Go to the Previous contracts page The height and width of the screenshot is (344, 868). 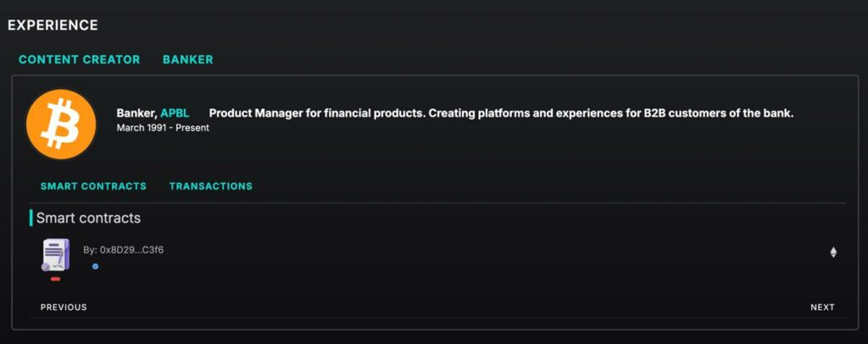tap(64, 308)
